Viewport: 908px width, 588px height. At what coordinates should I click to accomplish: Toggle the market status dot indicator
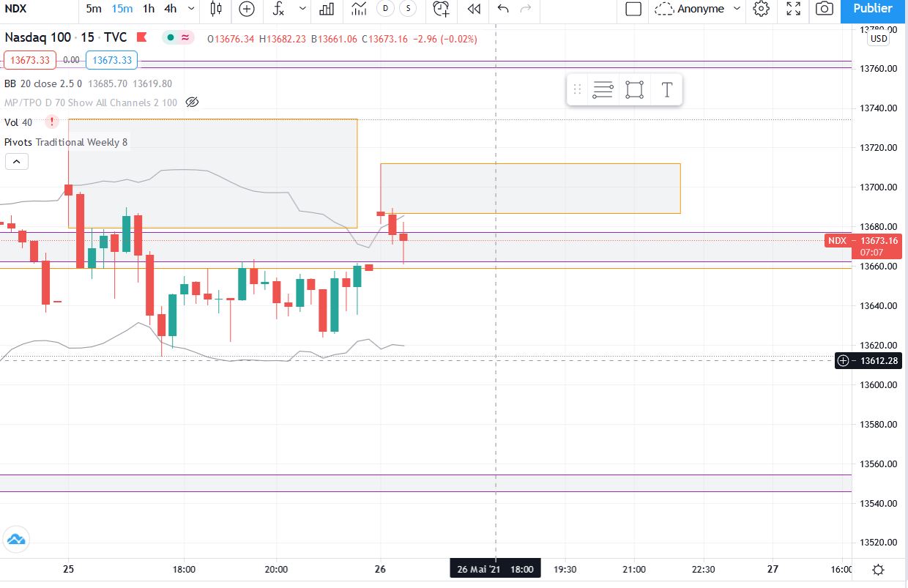170,38
